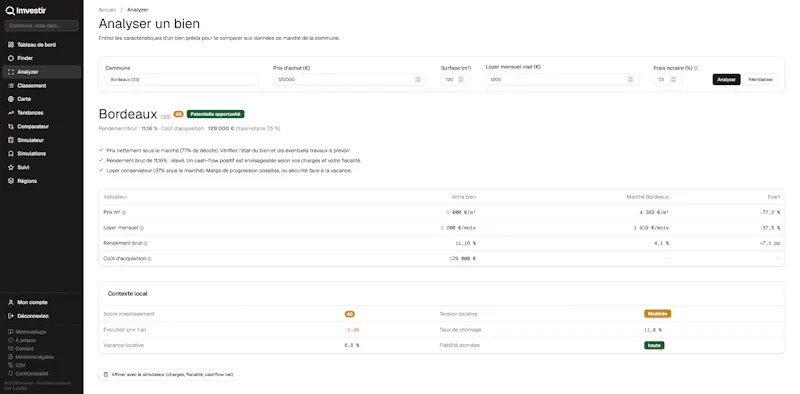The width and height of the screenshot is (800, 394).
Task: Click the Contact envelope icon
Action: pyautogui.click(x=11, y=349)
